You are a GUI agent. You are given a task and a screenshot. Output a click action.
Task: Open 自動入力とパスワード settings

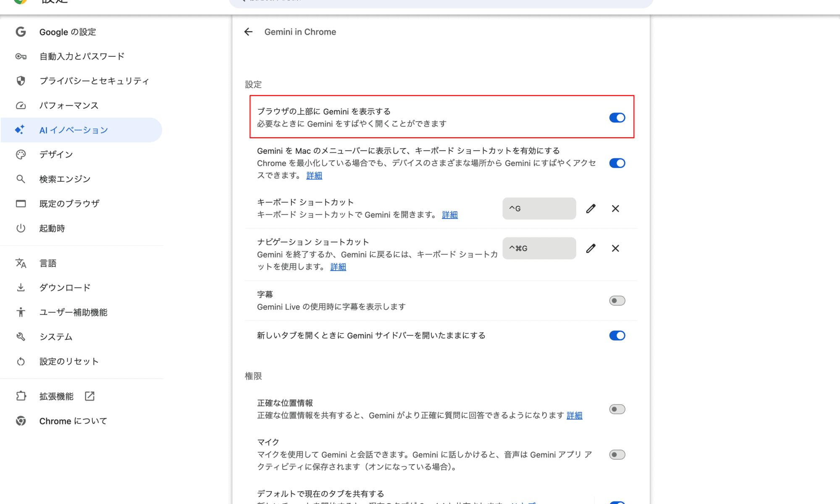81,56
